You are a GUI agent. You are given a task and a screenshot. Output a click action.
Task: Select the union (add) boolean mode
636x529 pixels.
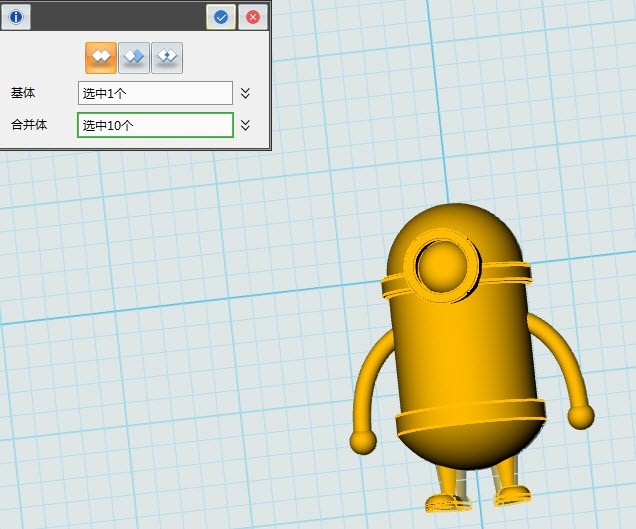100,58
